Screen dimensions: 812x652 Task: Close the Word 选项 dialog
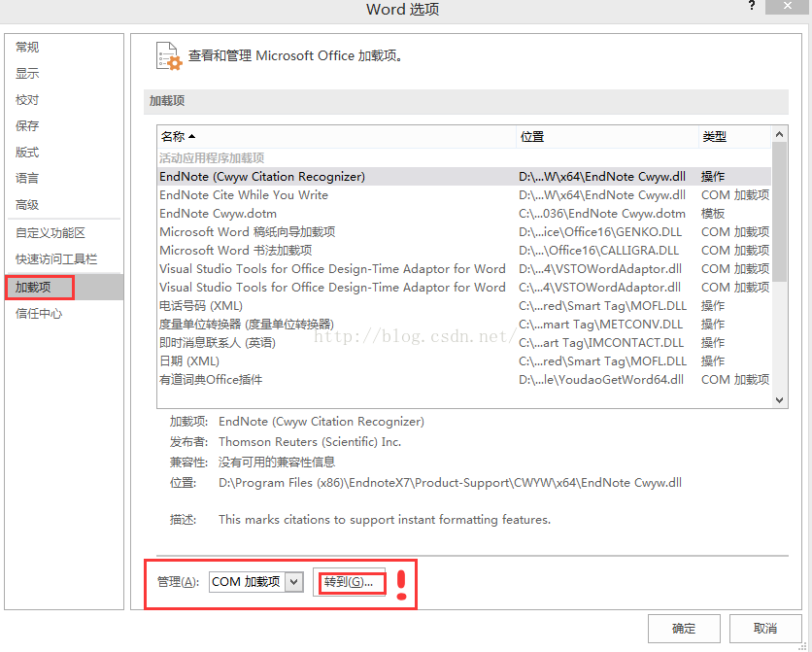pos(788,6)
